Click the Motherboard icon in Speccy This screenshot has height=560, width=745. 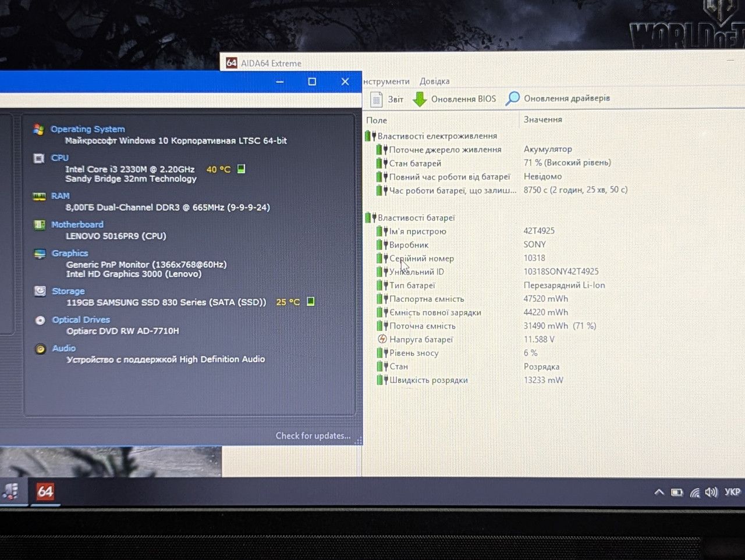(x=40, y=224)
